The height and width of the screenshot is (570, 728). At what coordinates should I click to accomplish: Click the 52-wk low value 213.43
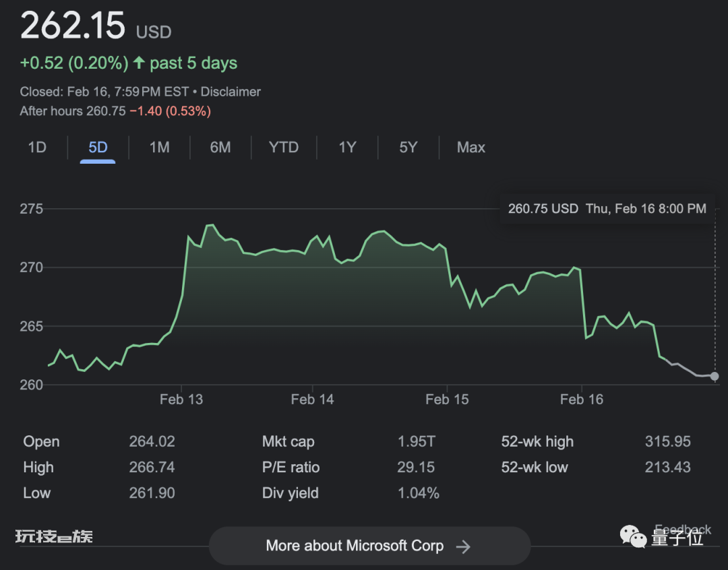(667, 467)
